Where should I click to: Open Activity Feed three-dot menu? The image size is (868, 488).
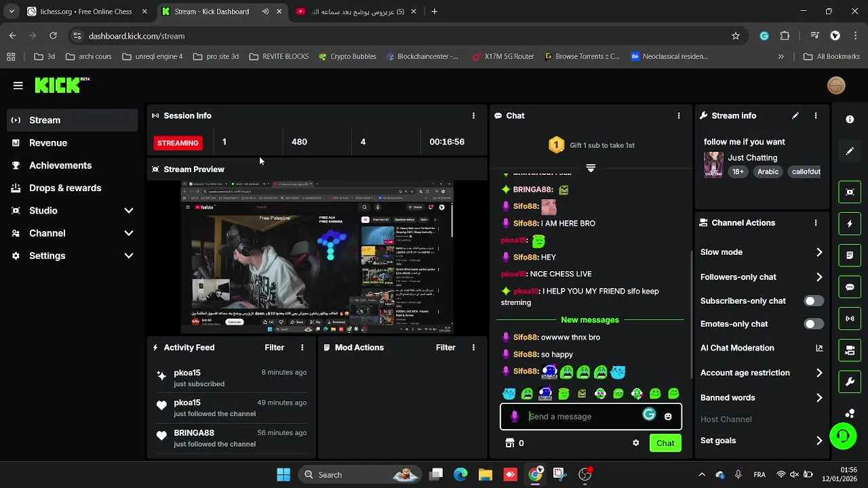coord(302,348)
